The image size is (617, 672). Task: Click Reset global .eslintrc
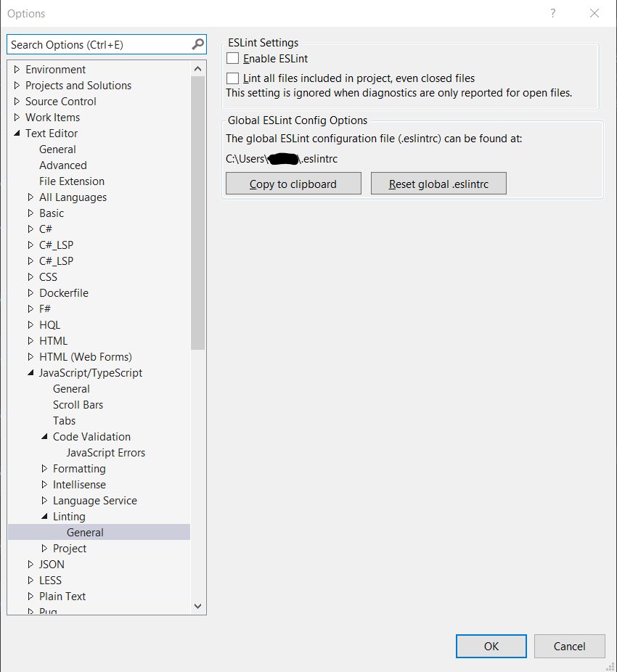coord(438,183)
